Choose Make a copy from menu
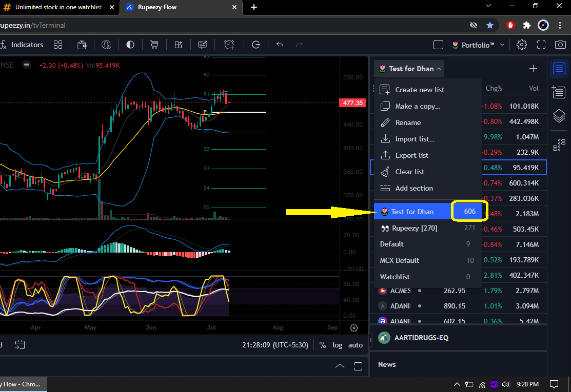 (427, 106)
